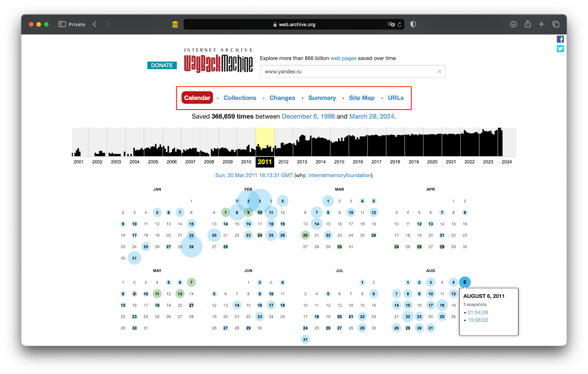This screenshot has height=374, width=588.
Task: Show the tab overview
Action: (x=556, y=24)
